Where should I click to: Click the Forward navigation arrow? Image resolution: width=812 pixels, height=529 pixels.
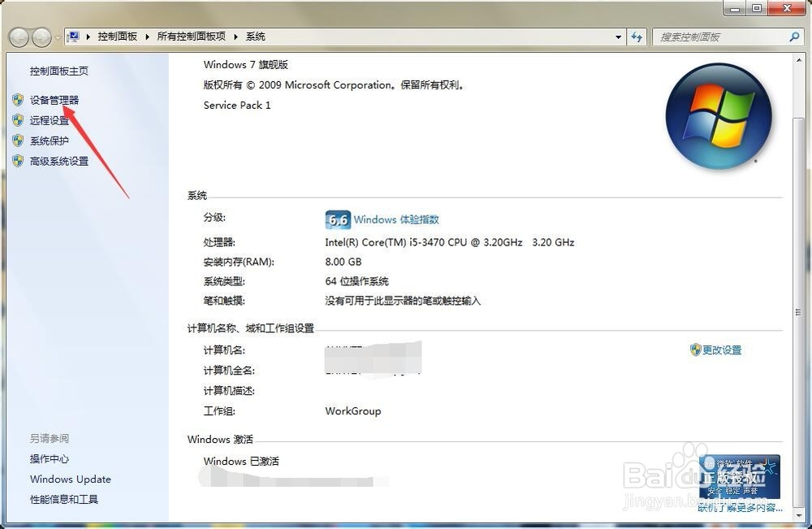point(42,37)
